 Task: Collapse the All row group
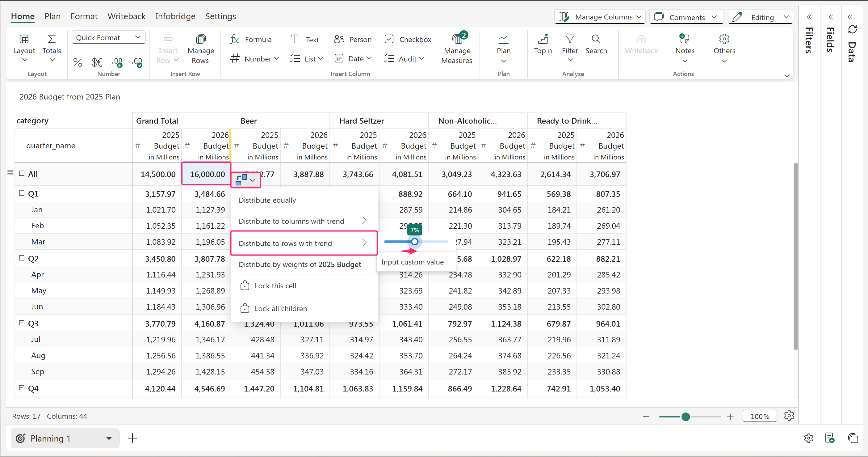click(22, 173)
